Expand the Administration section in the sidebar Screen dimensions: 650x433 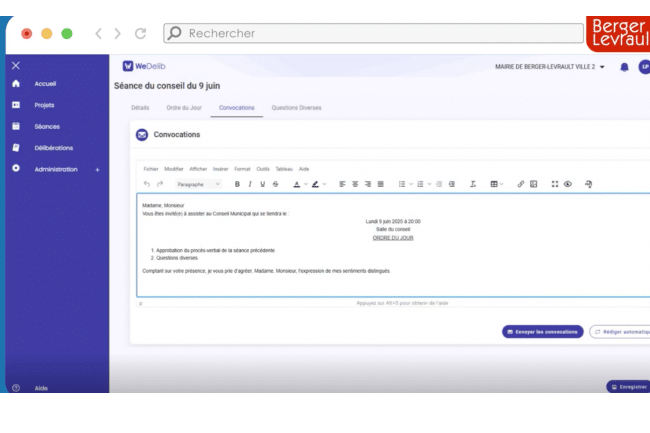pyautogui.click(x=97, y=169)
